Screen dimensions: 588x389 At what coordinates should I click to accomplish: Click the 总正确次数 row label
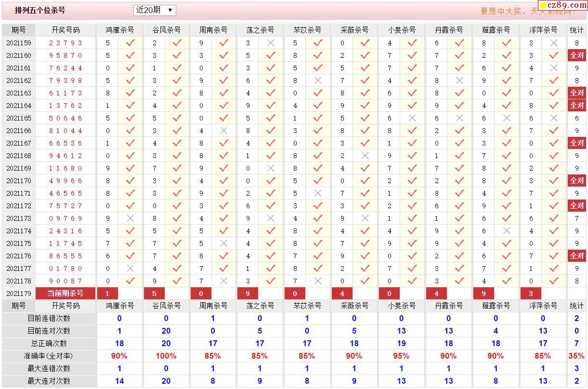[49, 343]
